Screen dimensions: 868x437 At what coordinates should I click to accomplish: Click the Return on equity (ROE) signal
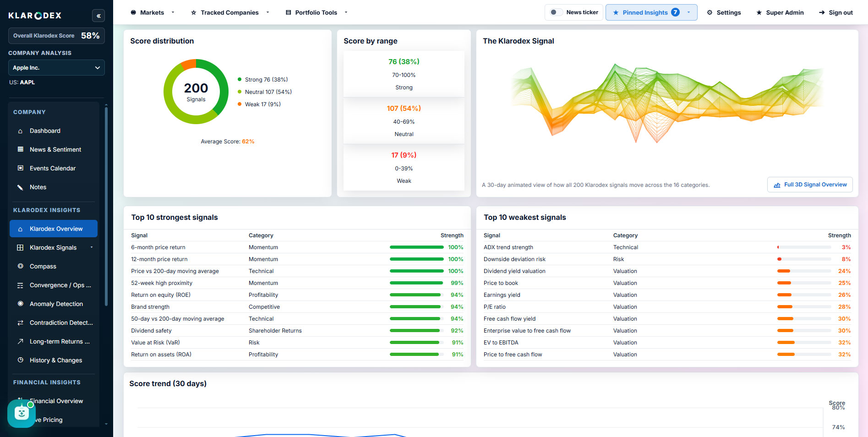[x=161, y=295]
